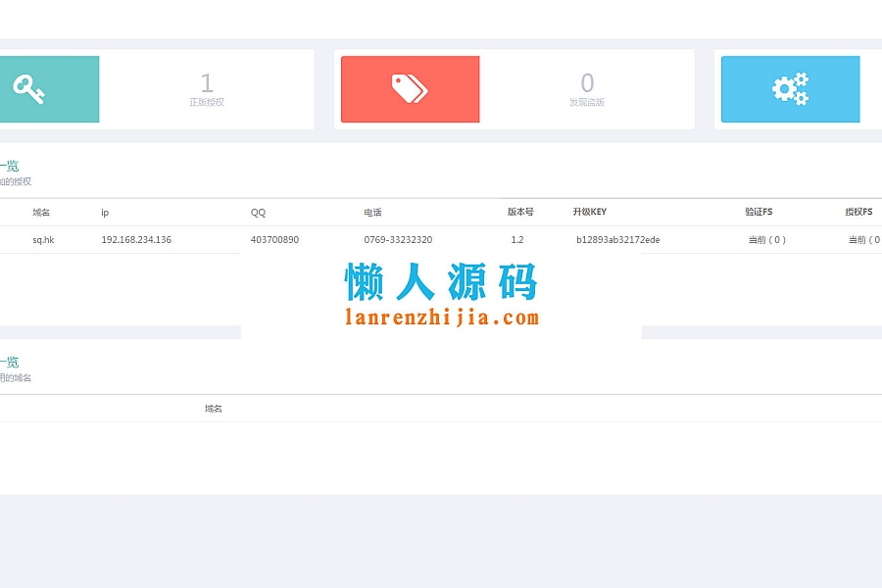Screen dimensions: 882x588
Task: Click the blue gears settings icon tile
Action: [x=790, y=89]
